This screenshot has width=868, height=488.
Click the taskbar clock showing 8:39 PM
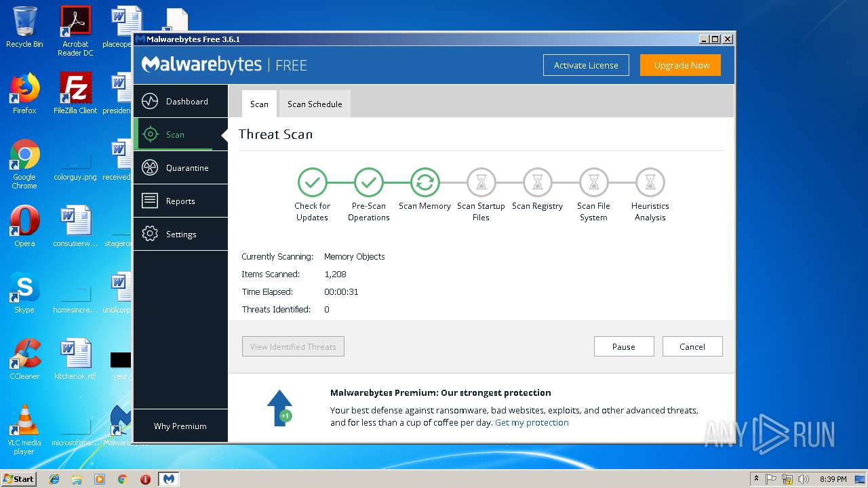pos(833,479)
